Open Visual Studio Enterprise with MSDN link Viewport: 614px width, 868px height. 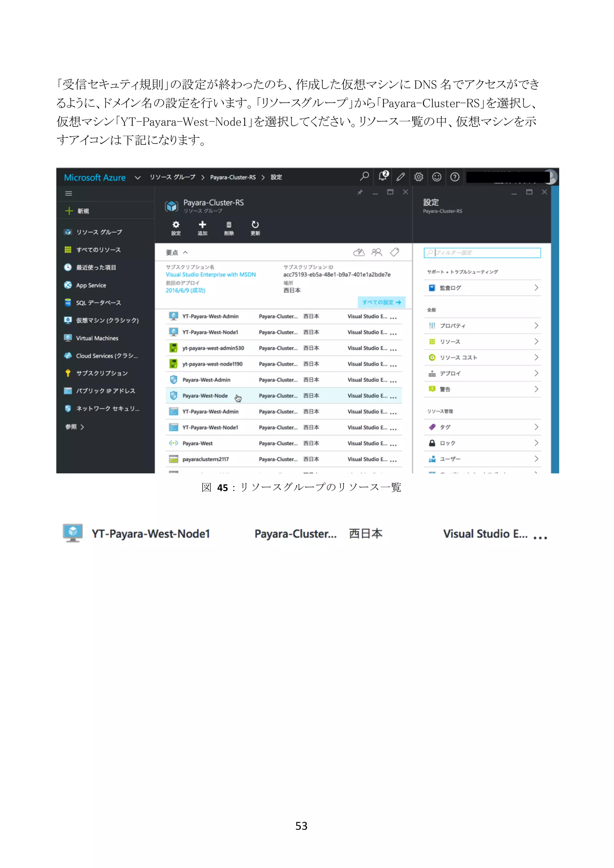pos(211,274)
